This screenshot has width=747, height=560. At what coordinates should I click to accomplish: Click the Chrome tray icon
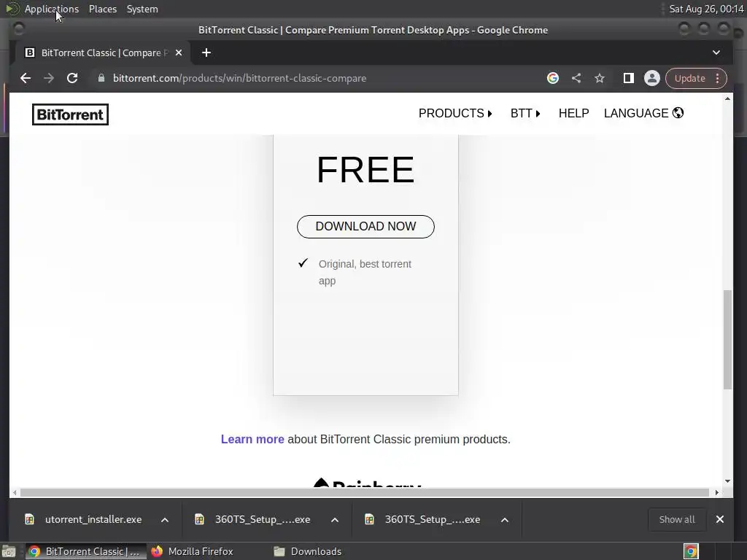(x=691, y=551)
